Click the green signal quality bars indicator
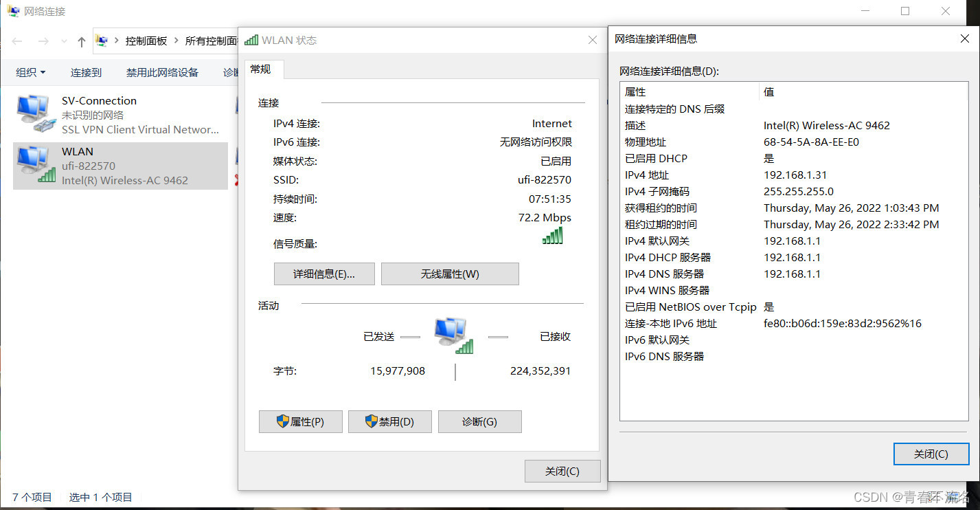The height and width of the screenshot is (510, 980). click(x=553, y=236)
